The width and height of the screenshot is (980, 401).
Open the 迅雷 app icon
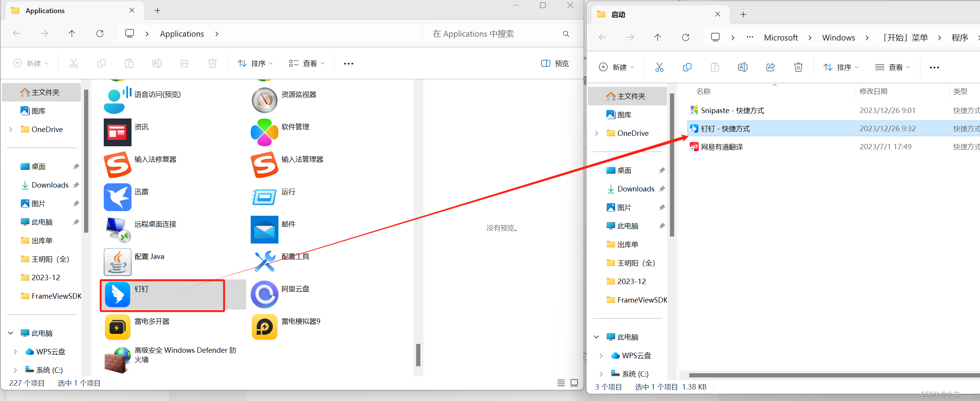click(x=118, y=197)
